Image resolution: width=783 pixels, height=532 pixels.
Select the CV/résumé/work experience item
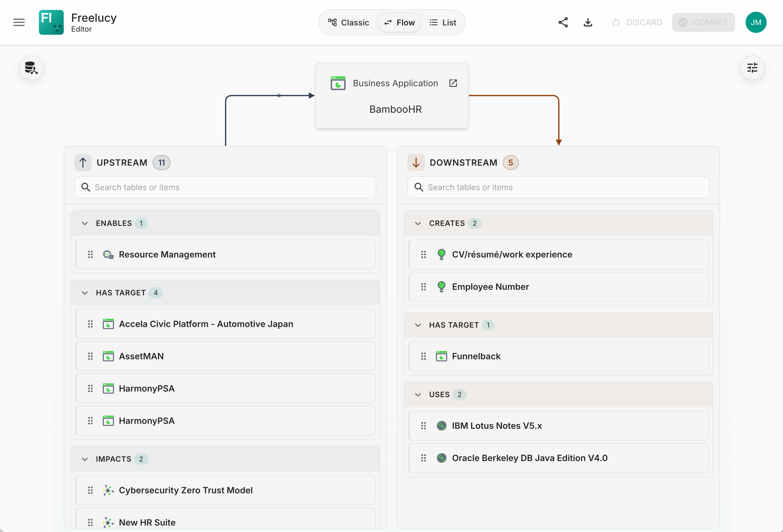559,254
